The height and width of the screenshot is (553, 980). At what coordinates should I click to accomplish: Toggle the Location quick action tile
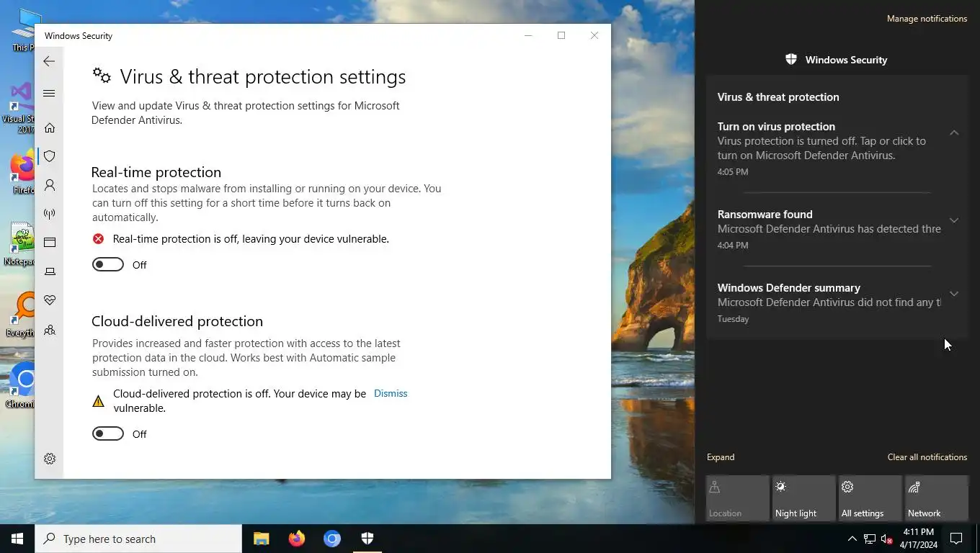(x=738, y=498)
